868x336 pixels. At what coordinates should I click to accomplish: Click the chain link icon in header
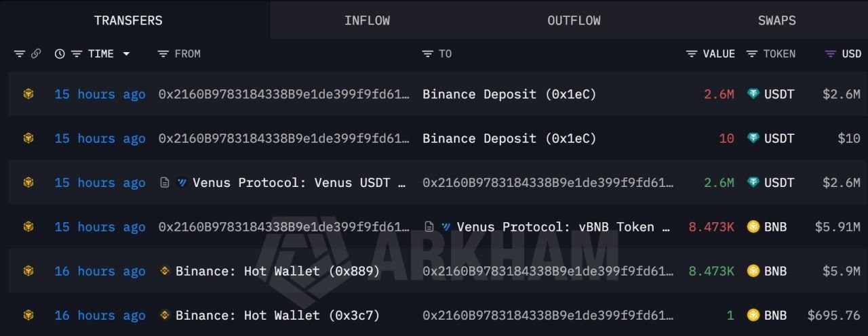(x=36, y=54)
